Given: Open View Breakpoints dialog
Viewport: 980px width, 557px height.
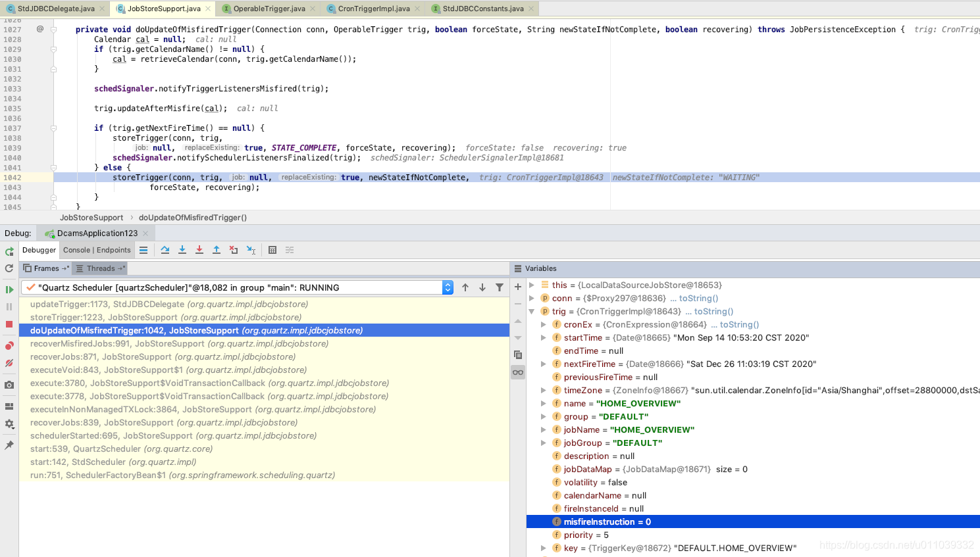Looking at the screenshot, I should (x=9, y=346).
